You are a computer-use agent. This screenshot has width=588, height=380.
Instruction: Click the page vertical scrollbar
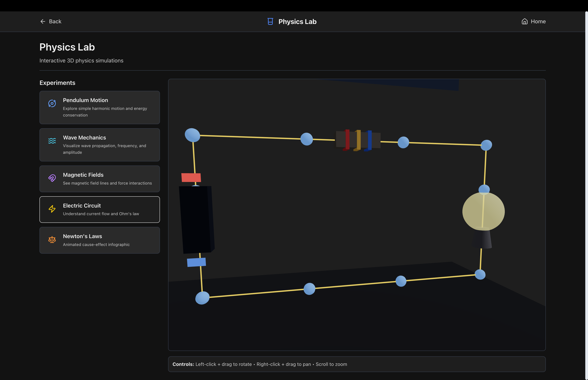[586, 195]
